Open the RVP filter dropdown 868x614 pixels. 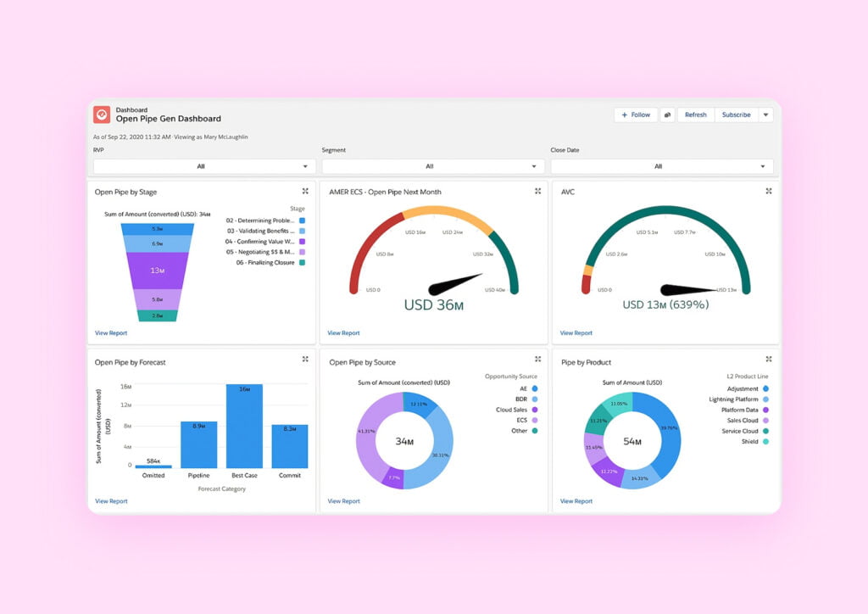pyautogui.click(x=203, y=166)
